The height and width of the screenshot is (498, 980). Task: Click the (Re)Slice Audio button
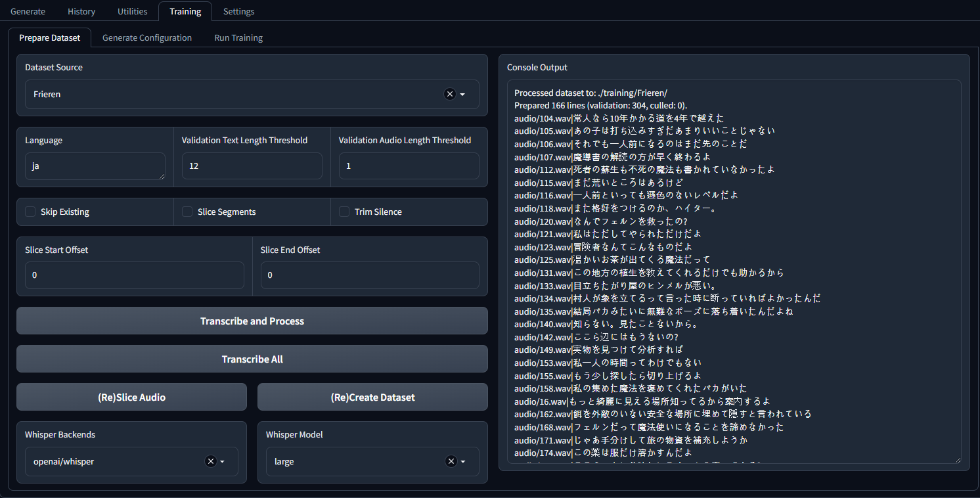pos(131,397)
